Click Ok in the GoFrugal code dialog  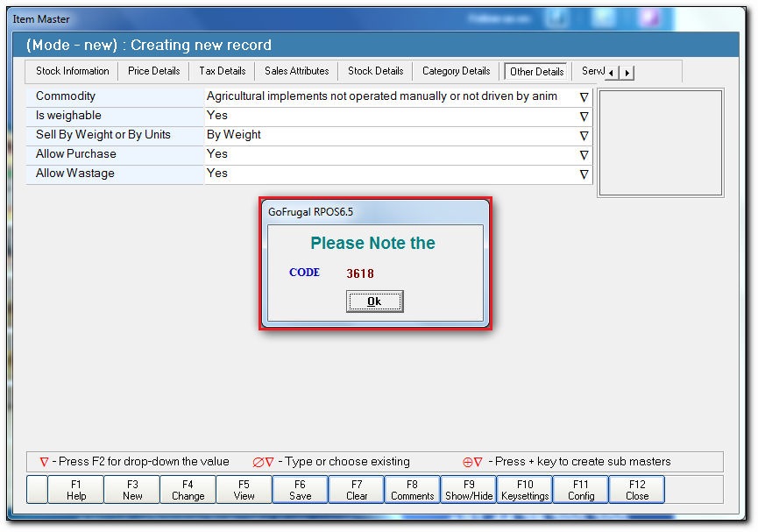pyautogui.click(x=375, y=301)
